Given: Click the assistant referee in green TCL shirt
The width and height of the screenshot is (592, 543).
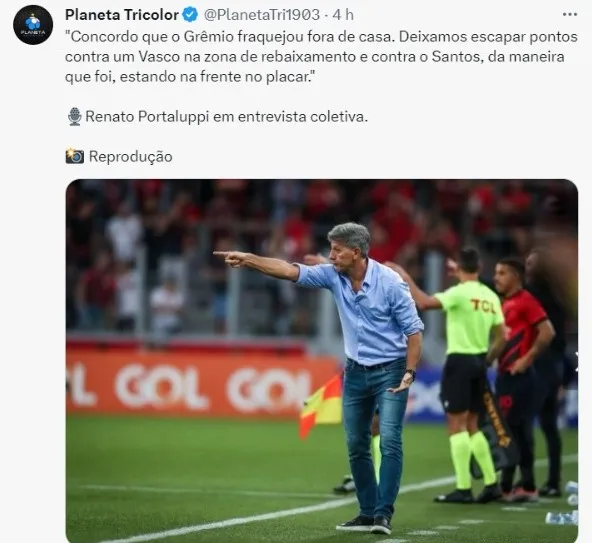Looking at the screenshot, I should pos(470,374).
